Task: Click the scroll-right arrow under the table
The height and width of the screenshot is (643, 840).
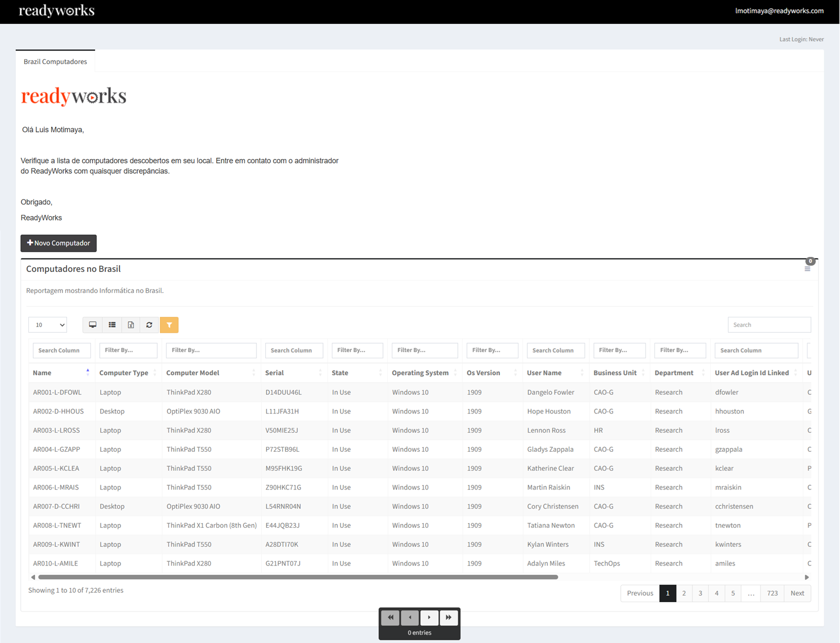Action: [x=807, y=577]
